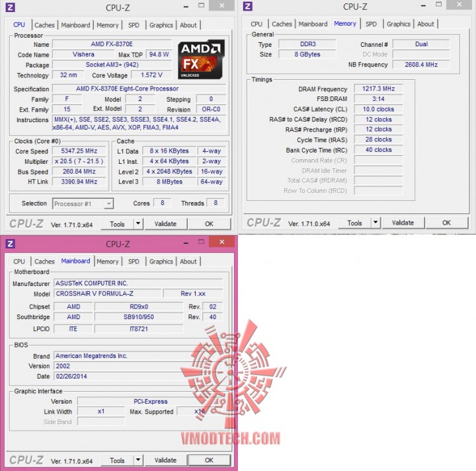
Task: Open Graphics tab in CPU window
Action: point(161,25)
